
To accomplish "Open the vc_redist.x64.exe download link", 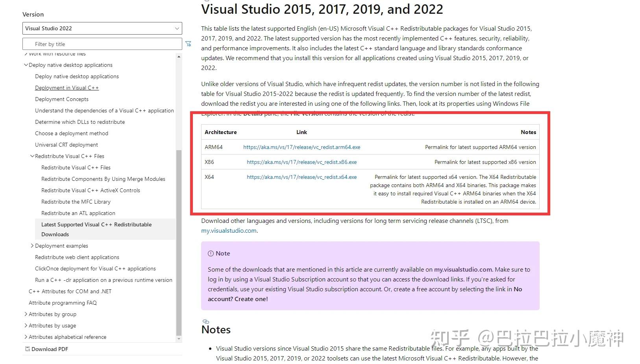I will tap(302, 177).
